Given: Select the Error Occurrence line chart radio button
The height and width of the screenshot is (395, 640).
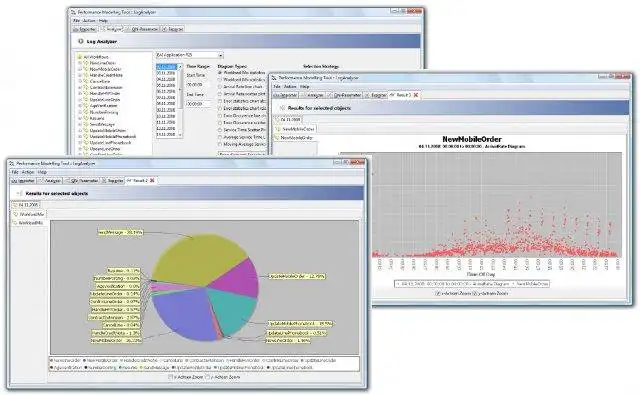Looking at the screenshot, I should (x=220, y=116).
